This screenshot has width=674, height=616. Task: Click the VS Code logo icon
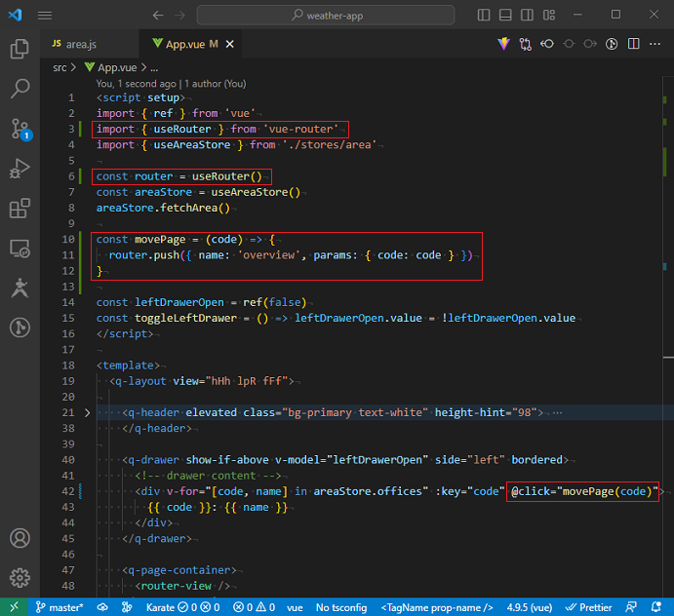tap(15, 15)
